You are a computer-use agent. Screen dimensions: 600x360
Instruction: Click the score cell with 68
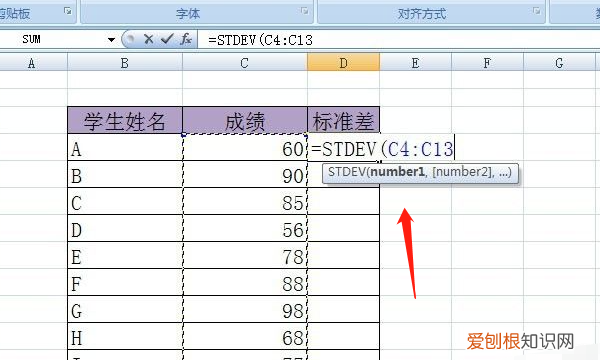pyautogui.click(x=245, y=336)
